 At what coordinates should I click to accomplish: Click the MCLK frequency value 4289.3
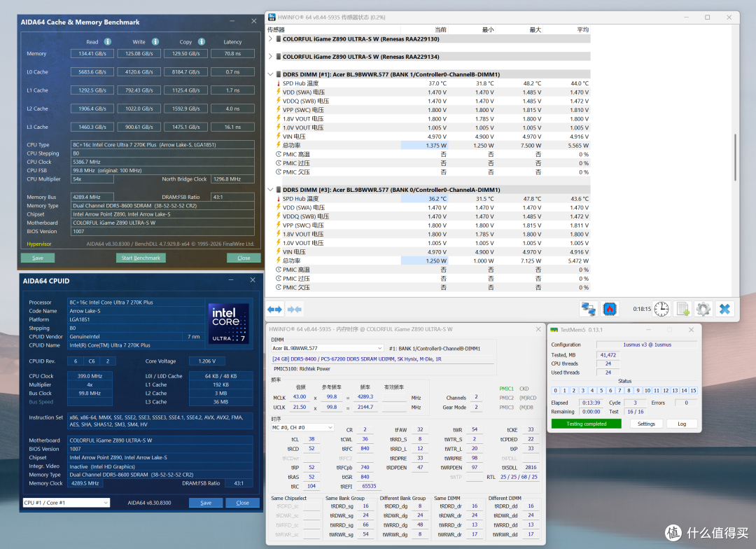pyautogui.click(x=365, y=396)
